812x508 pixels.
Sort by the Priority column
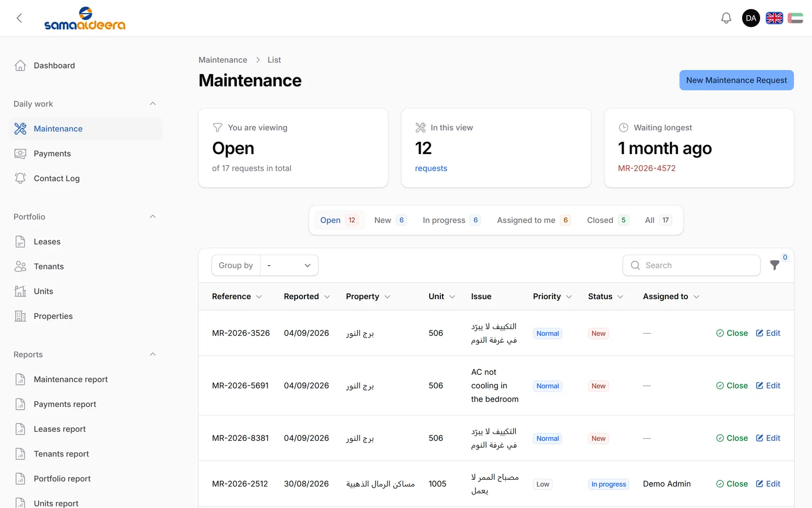point(553,296)
